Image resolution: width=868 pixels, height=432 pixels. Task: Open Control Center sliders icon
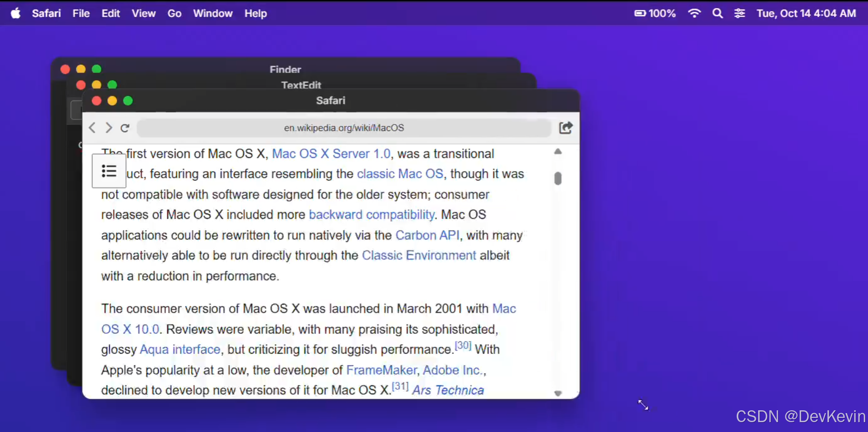tap(740, 13)
